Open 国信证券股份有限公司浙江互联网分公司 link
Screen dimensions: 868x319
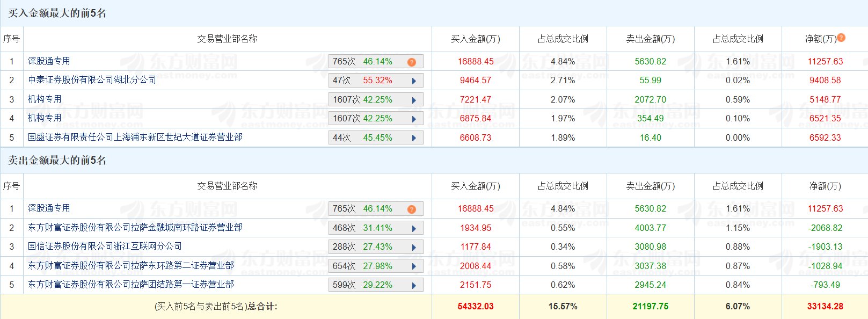(x=105, y=247)
